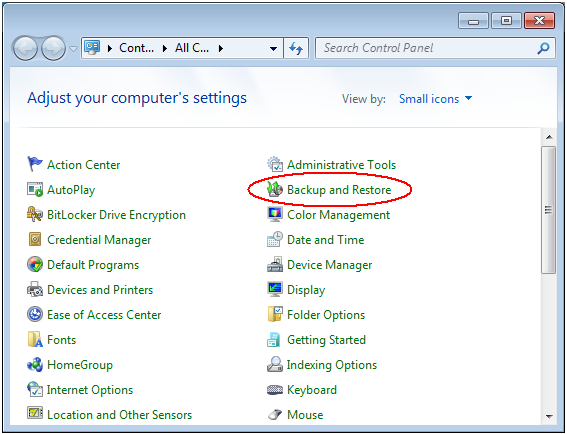567x434 pixels.
Task: Click the scrollbar down arrow
Action: tap(549, 416)
